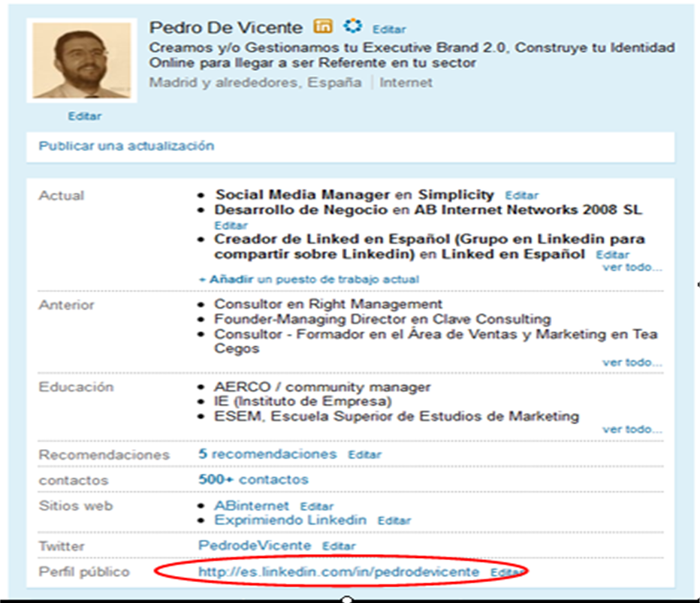Click the Educación section label
The image size is (700, 603).
(76, 387)
